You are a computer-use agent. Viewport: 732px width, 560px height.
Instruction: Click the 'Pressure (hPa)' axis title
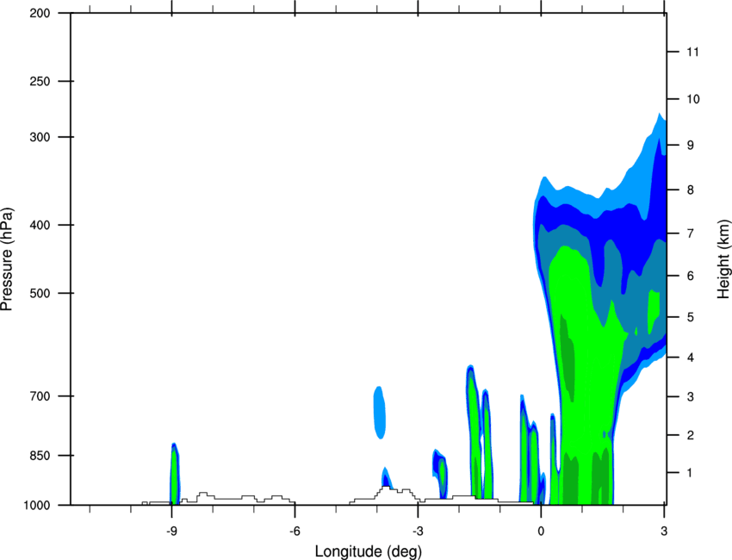tap(7, 259)
